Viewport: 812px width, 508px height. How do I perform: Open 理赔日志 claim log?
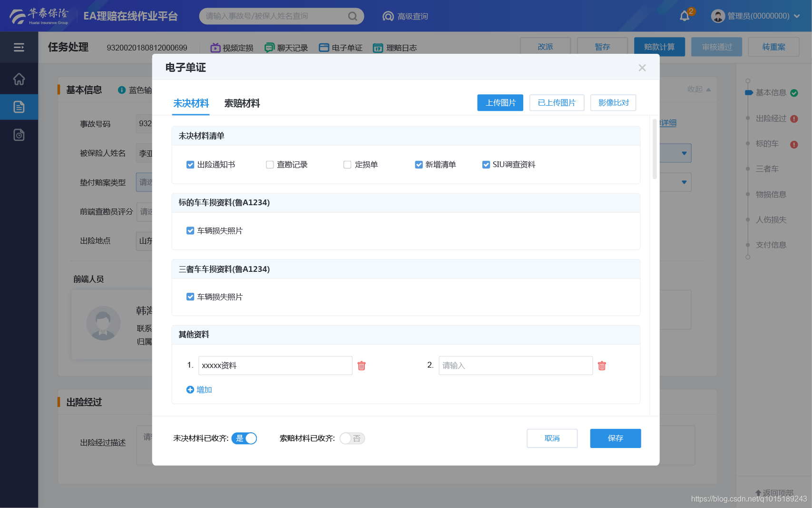tap(395, 48)
